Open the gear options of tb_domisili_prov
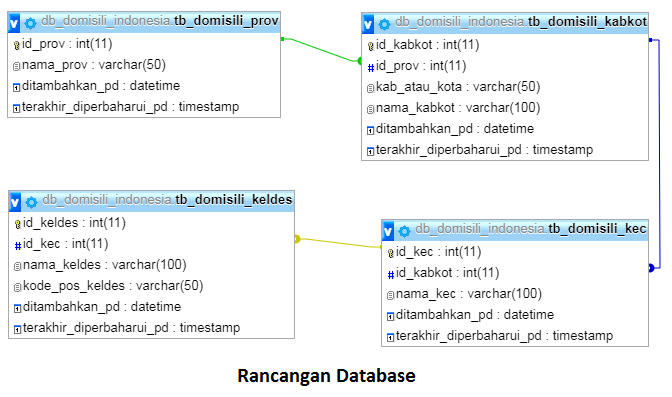672x397 pixels. click(x=30, y=23)
